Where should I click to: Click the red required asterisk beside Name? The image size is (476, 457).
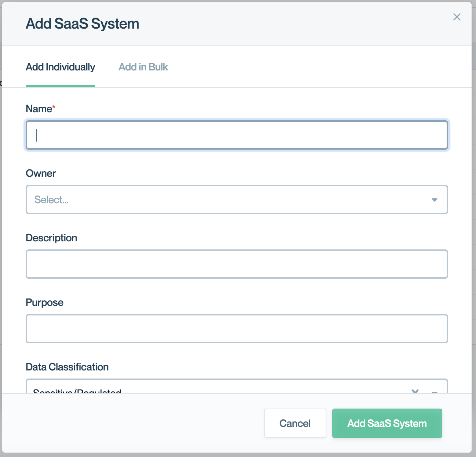click(54, 107)
